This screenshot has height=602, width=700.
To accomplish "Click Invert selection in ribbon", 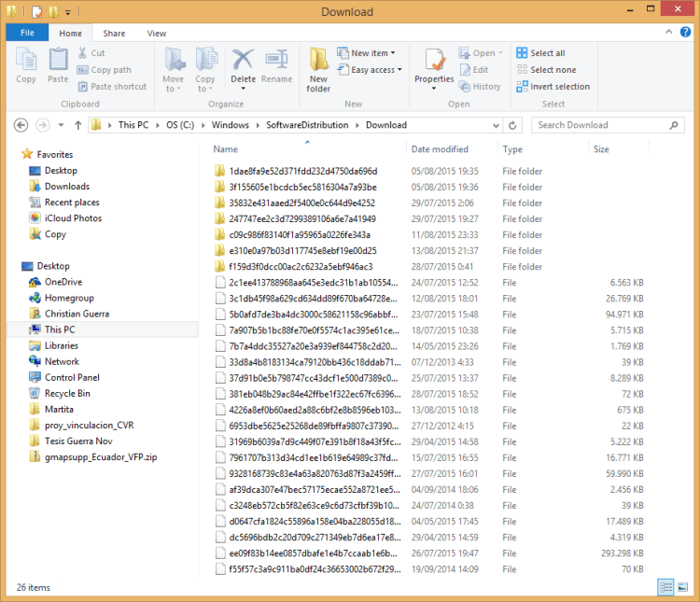I will (x=558, y=87).
